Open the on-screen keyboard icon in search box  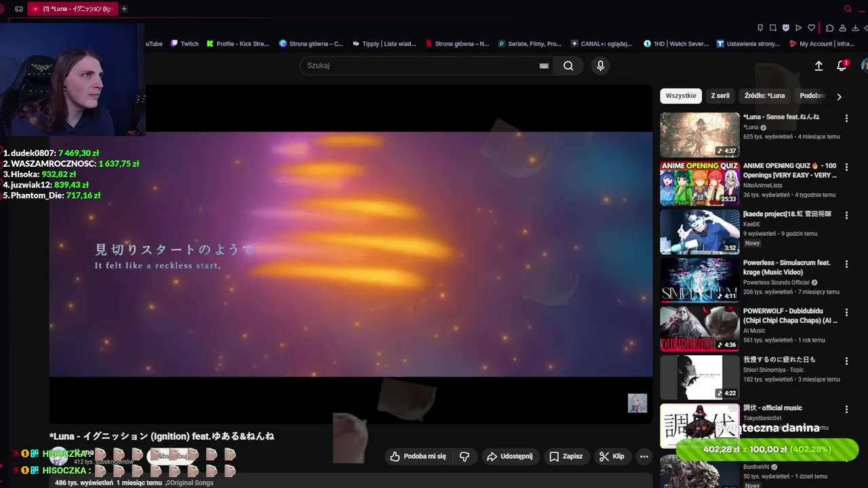[544, 66]
